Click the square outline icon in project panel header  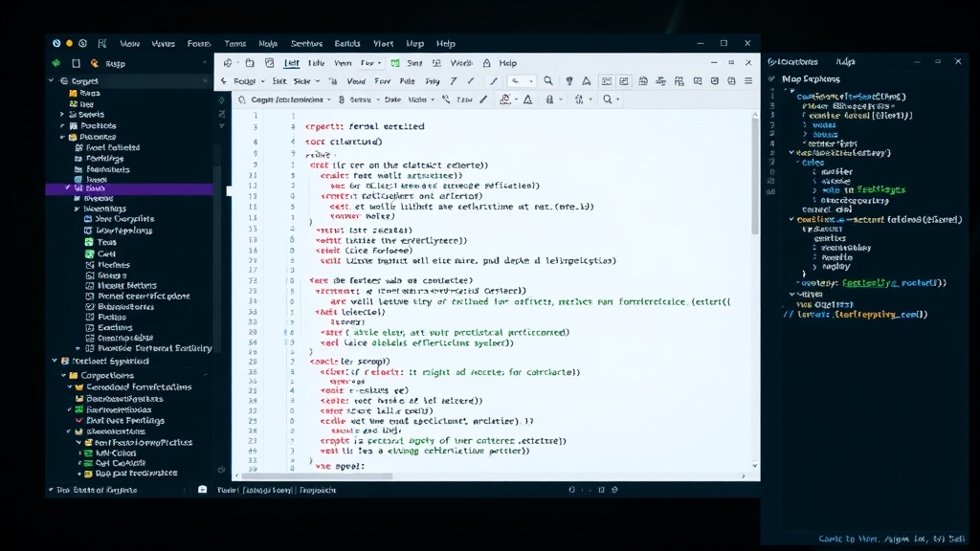point(76,63)
